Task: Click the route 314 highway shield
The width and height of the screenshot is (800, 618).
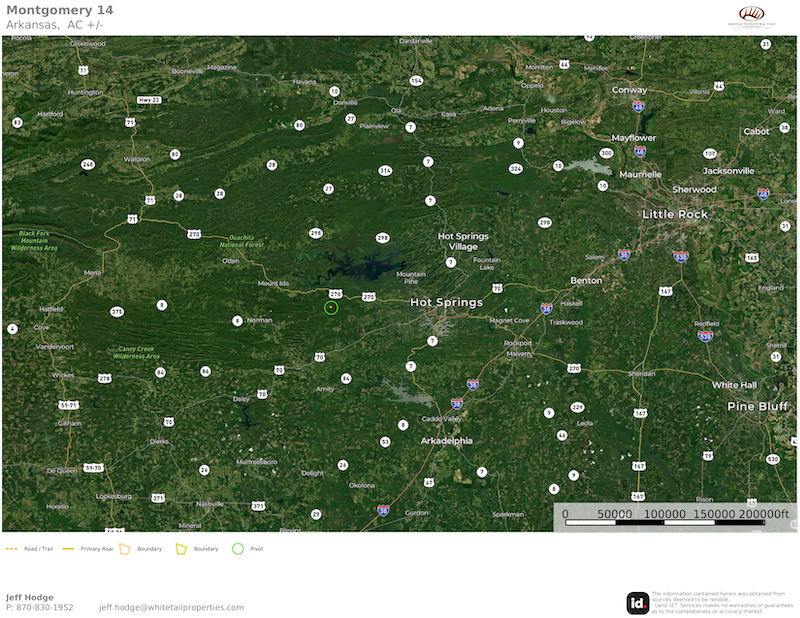Action: (x=385, y=171)
